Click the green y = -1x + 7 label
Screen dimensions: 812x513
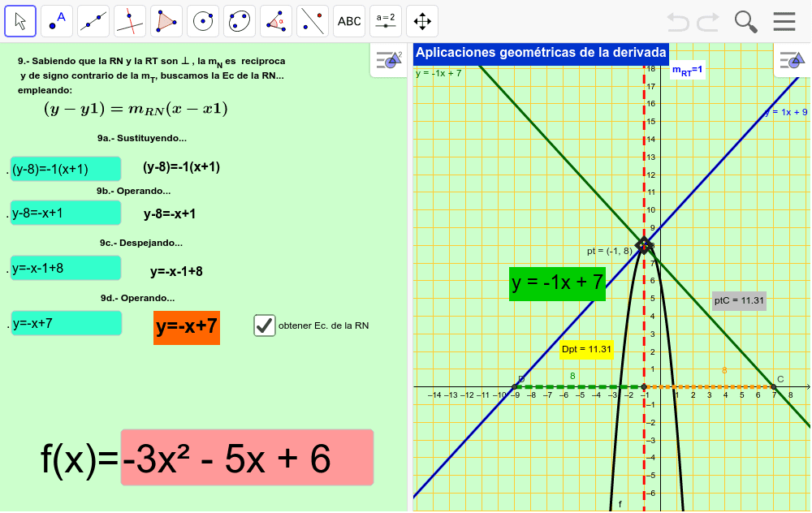point(557,283)
